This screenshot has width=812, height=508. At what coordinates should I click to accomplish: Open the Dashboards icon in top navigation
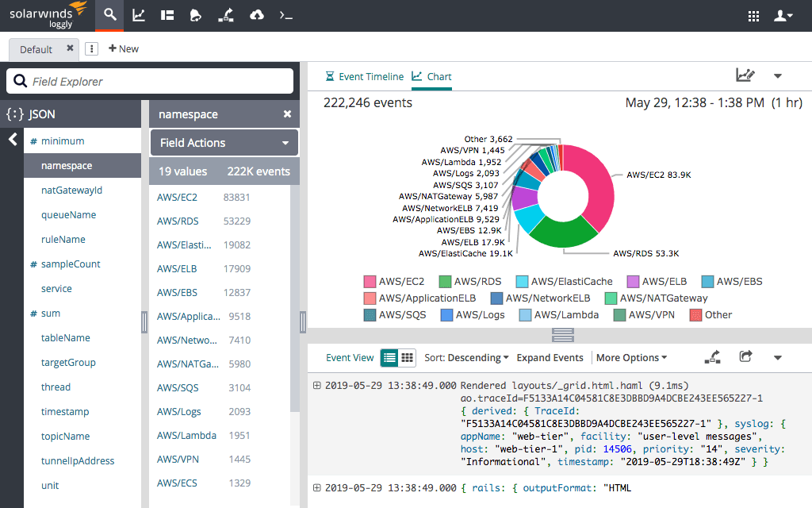tap(167, 15)
